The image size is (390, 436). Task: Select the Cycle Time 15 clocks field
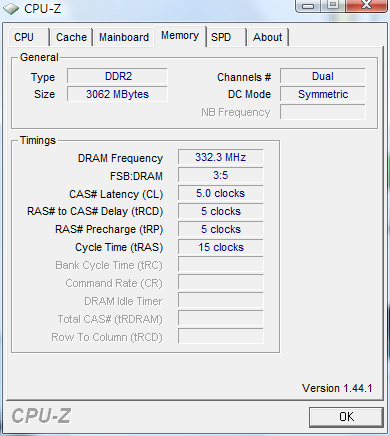click(221, 247)
